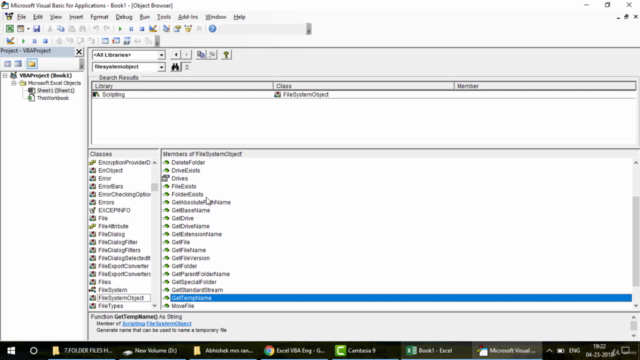Open the Immediate Window icon in Debug toolbar
The width and height of the screenshot is (640, 360).
116,41
